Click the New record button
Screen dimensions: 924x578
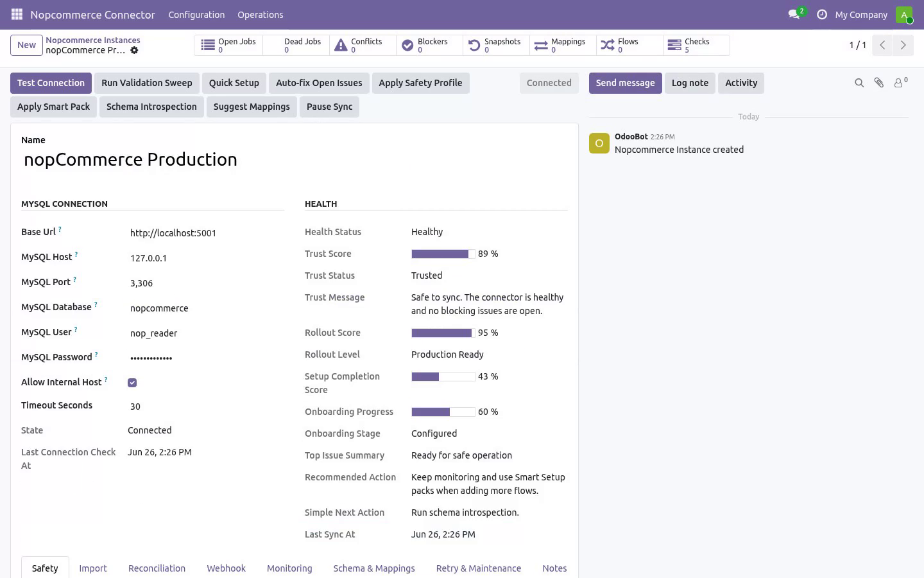pyautogui.click(x=26, y=45)
